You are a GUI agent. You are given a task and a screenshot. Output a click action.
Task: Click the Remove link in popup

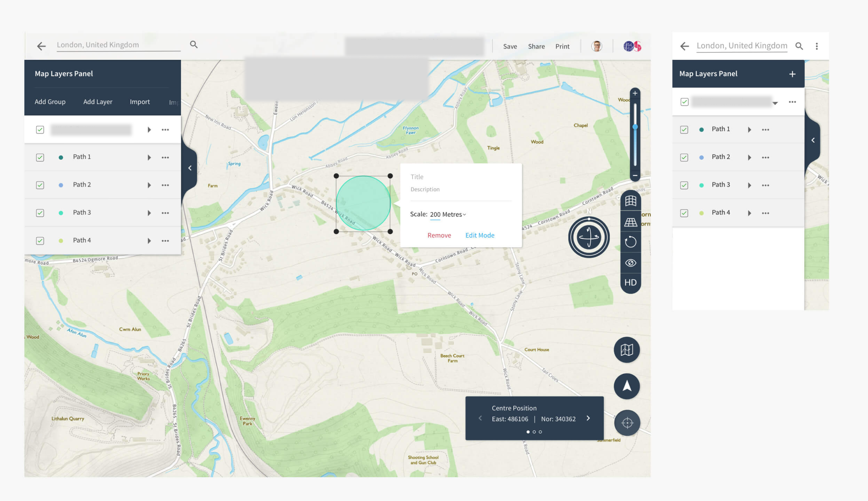439,235
